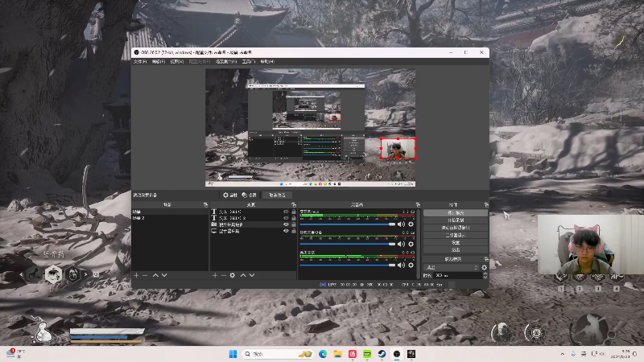The image size is (644, 362).
Task: Launch Microsoft Edge from taskbar
Action: (323, 354)
